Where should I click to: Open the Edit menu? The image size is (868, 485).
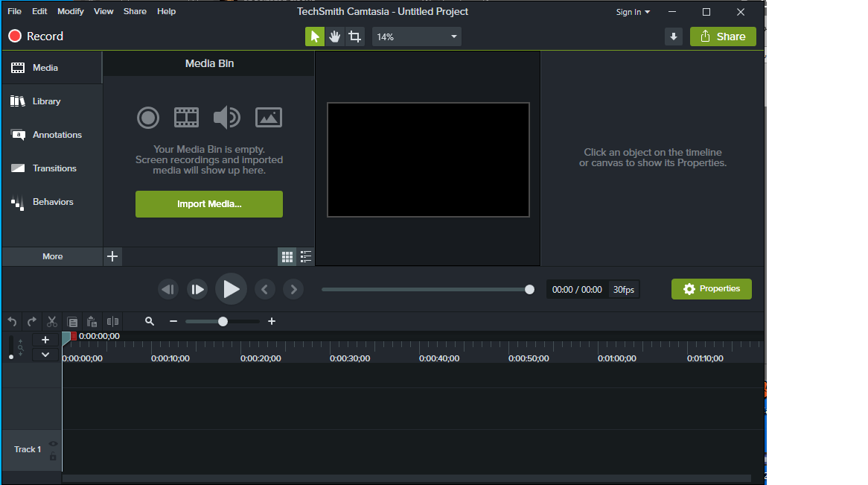tap(39, 11)
